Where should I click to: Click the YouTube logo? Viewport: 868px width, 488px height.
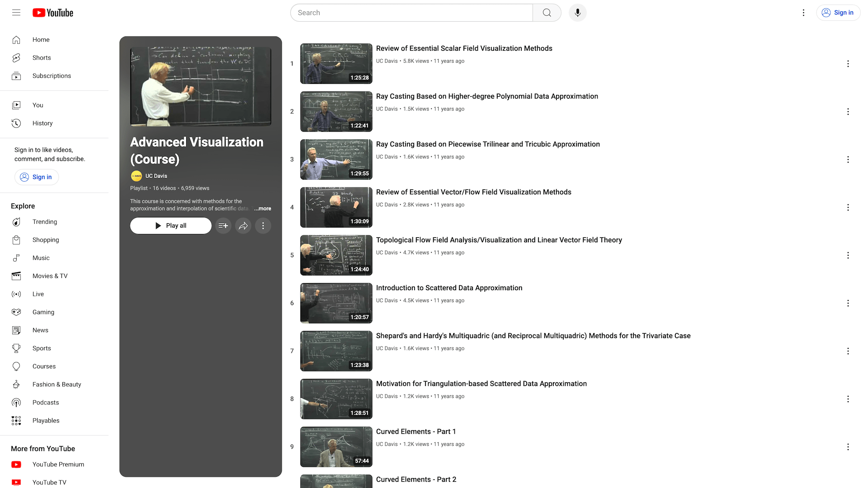tap(53, 13)
